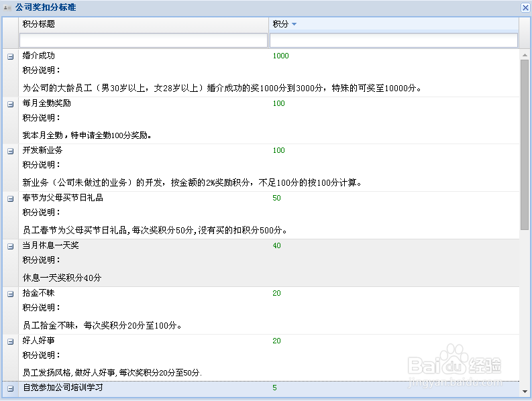Click the 员工拾金不昧 description text

pyautogui.click(x=102, y=325)
